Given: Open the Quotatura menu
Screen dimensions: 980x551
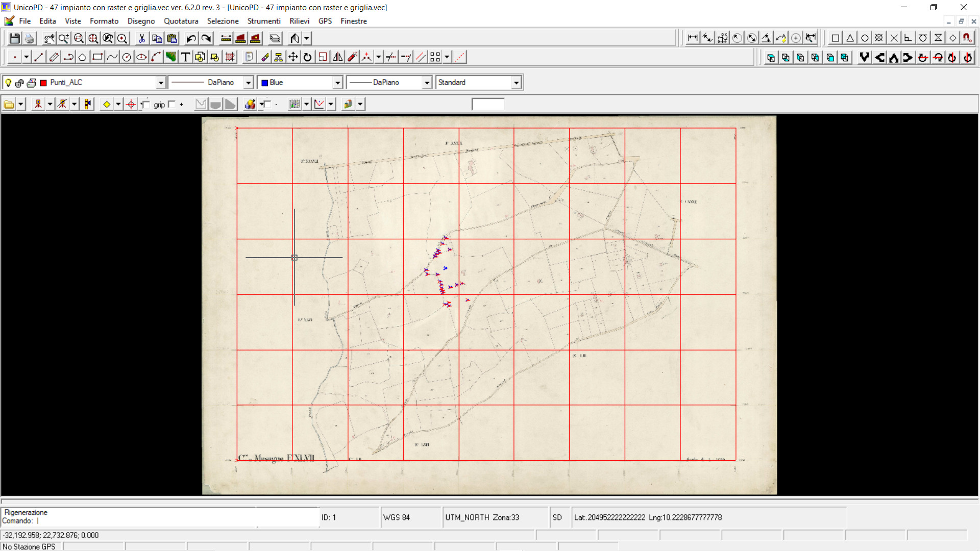Looking at the screenshot, I should 181,21.
